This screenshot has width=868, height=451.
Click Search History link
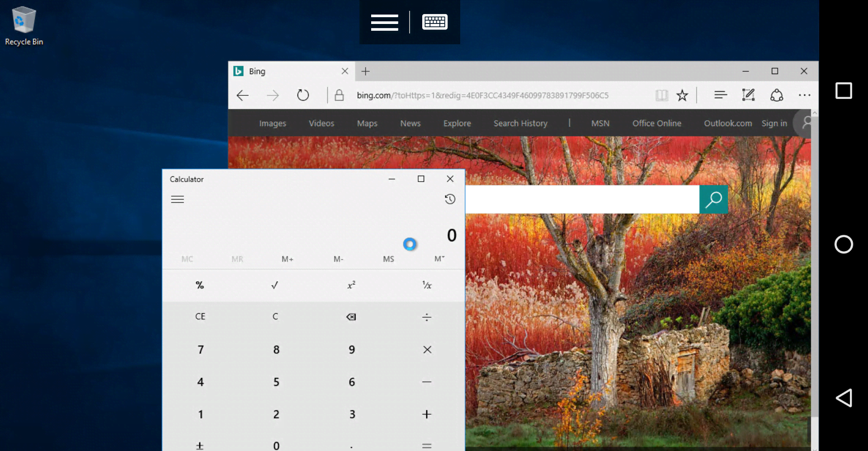click(x=520, y=123)
